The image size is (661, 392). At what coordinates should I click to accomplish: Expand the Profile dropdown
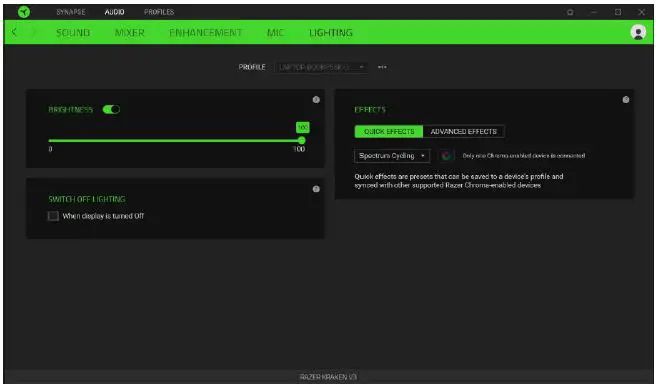click(x=321, y=67)
